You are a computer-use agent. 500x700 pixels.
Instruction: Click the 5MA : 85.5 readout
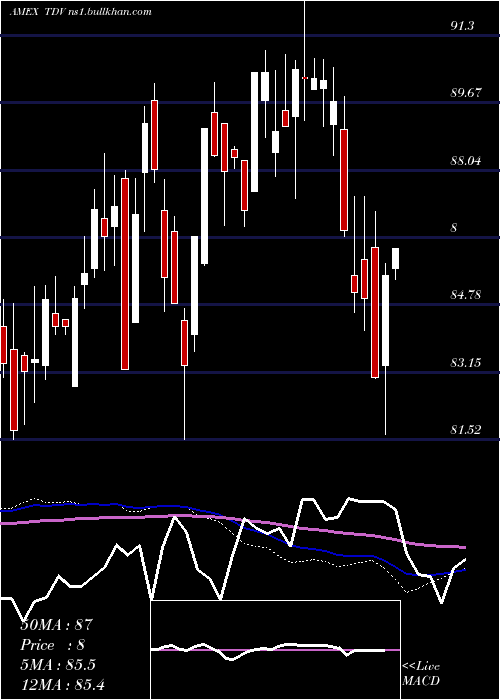pyautogui.click(x=58, y=665)
